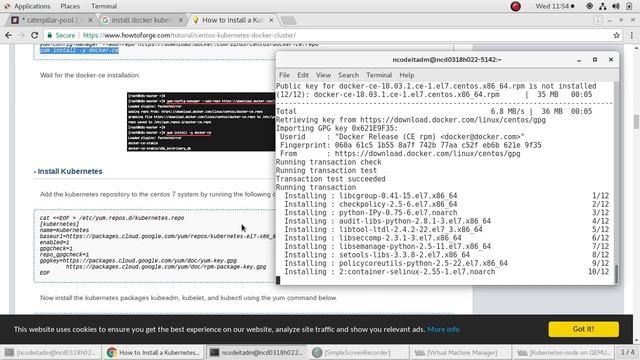640x360 pixels.
Task: Minimize the Chrome browser window
Action: click(609, 20)
